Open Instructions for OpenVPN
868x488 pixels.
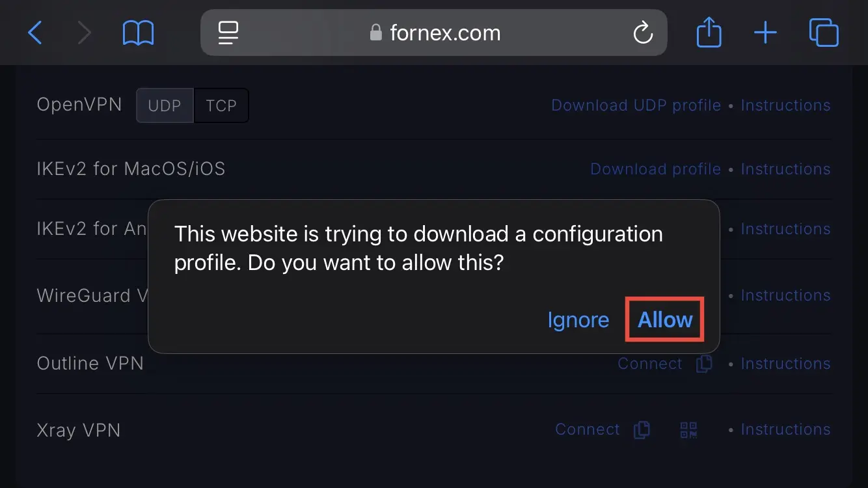tap(785, 105)
